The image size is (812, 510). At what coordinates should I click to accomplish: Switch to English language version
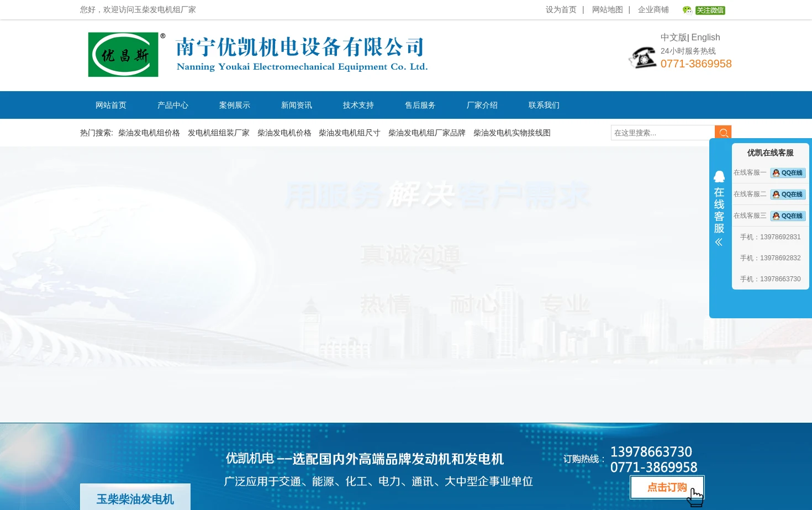coord(705,38)
